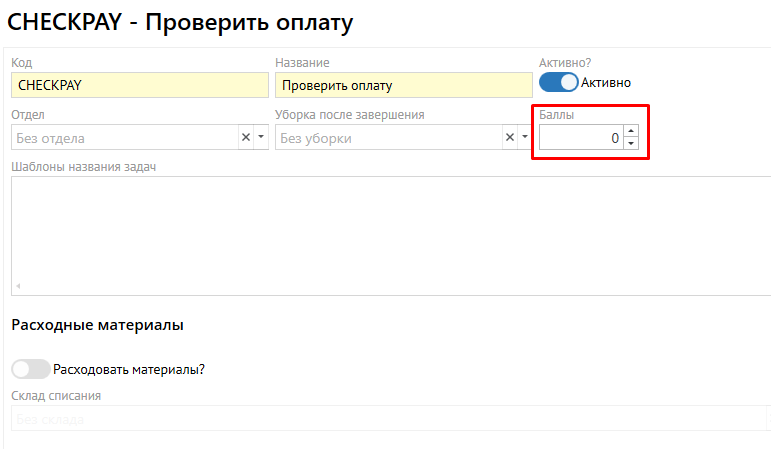Click the Расходные материалы section heading
Image resolution: width=771 pixels, height=449 pixels.
(x=97, y=325)
